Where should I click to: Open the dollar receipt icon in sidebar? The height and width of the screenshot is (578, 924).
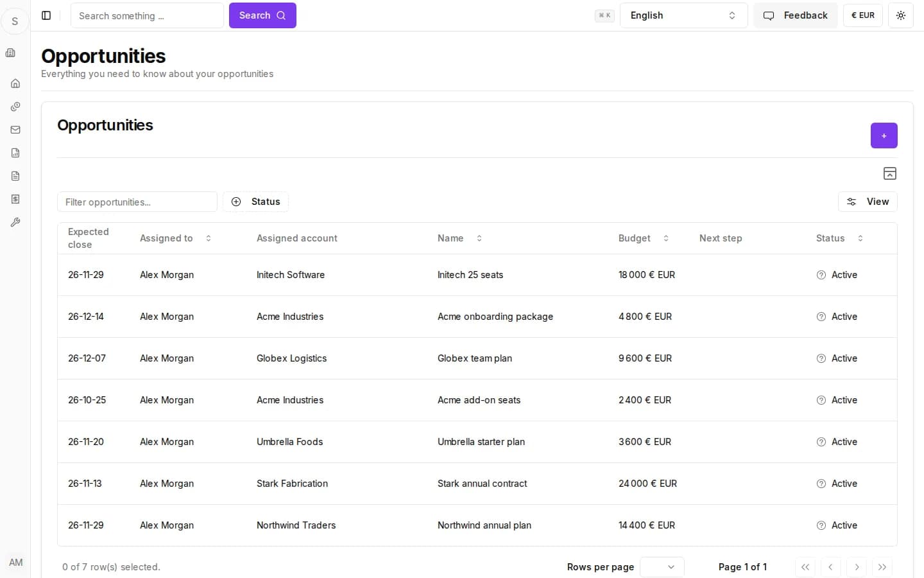[15, 199]
